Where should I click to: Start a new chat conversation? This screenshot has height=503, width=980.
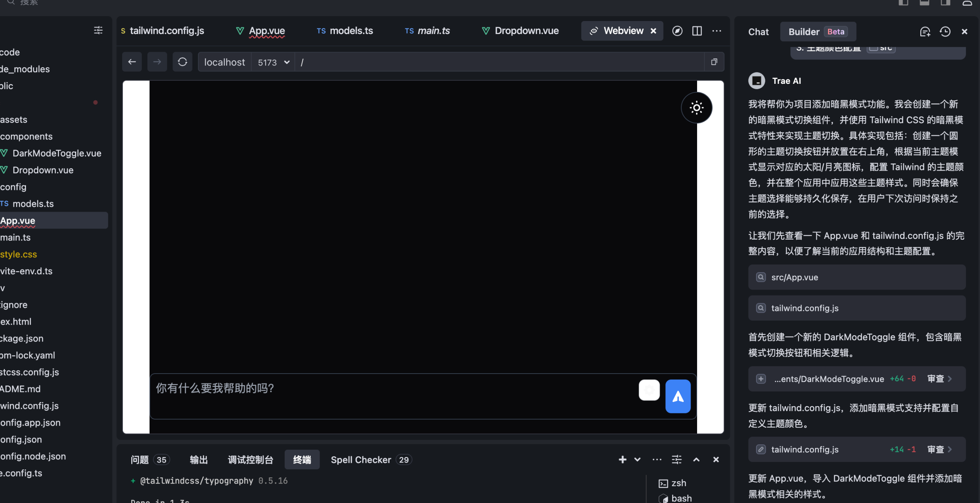point(925,31)
